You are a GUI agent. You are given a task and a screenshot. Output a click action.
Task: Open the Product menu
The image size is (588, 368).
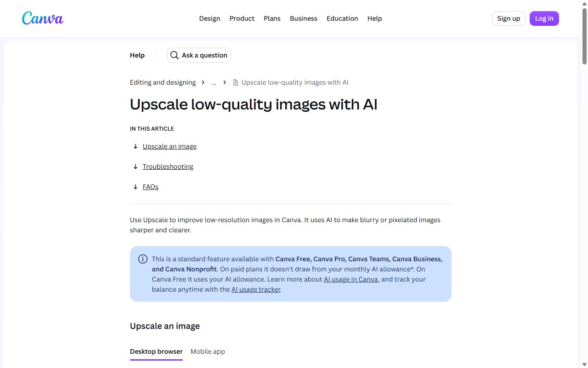coord(242,18)
